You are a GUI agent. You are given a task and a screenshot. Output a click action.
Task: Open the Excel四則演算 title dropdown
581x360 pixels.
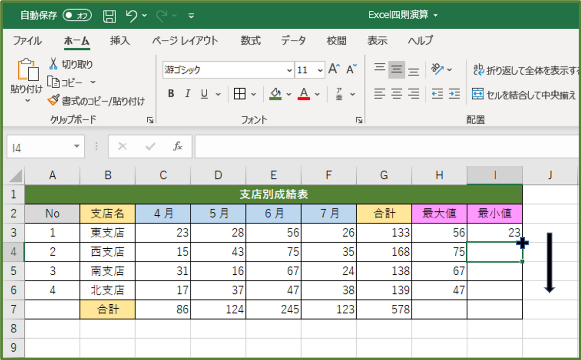click(x=436, y=15)
